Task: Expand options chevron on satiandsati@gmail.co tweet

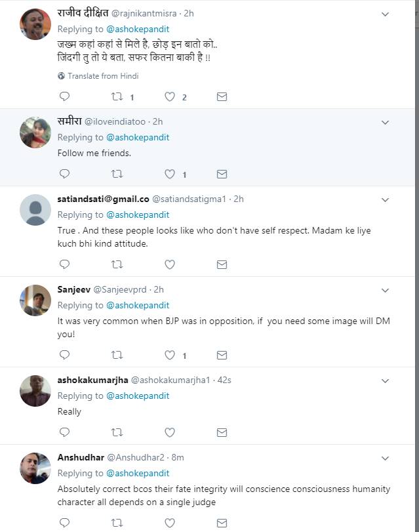Action: [x=386, y=199]
